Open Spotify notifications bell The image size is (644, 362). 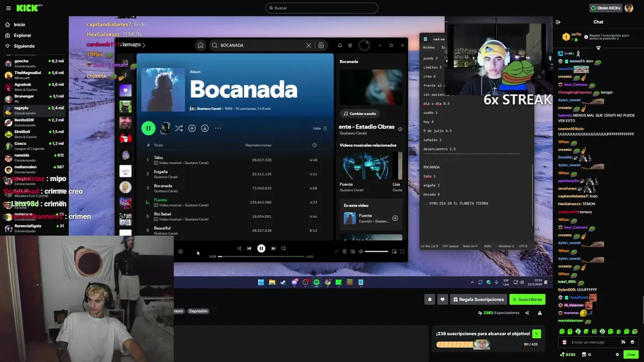(x=340, y=45)
